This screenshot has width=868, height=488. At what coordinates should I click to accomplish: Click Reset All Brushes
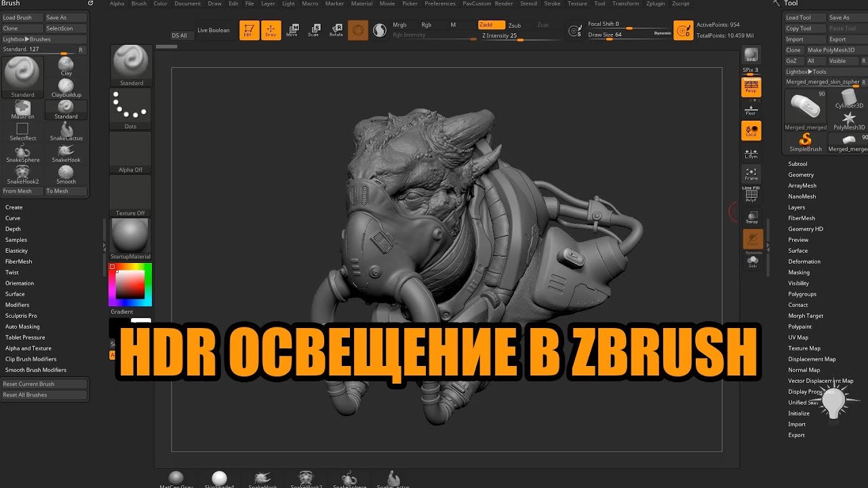click(x=45, y=394)
